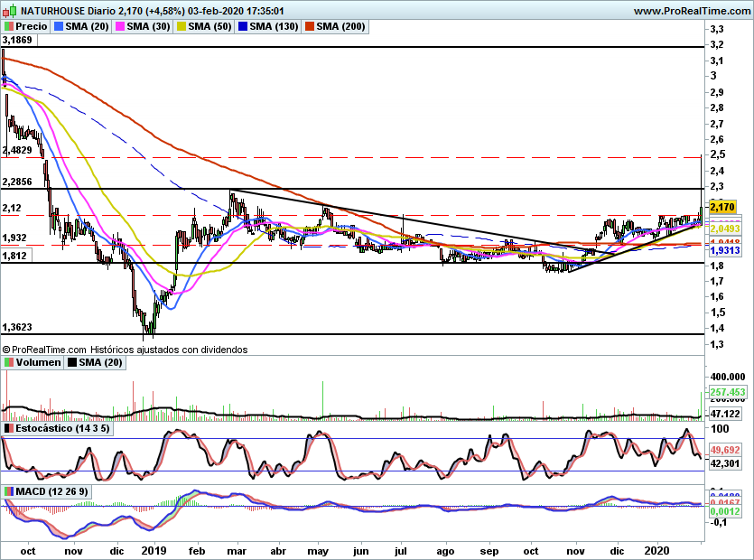Click the MACD value tag 0,0012
Viewport: 754px width, 560px height.
click(x=725, y=511)
